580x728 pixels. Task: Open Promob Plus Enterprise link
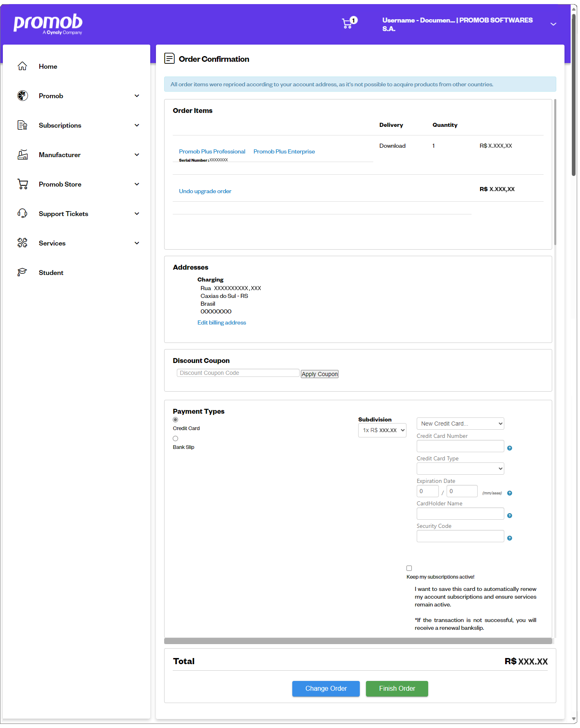[x=284, y=151]
